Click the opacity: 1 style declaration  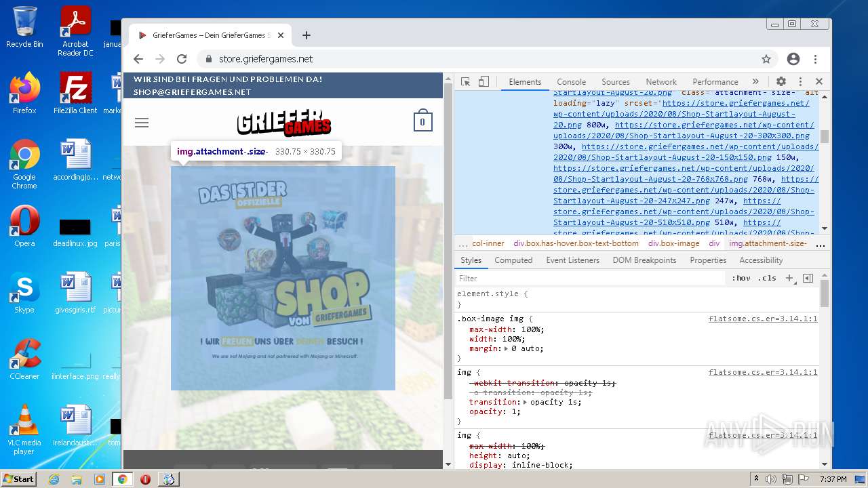click(495, 411)
